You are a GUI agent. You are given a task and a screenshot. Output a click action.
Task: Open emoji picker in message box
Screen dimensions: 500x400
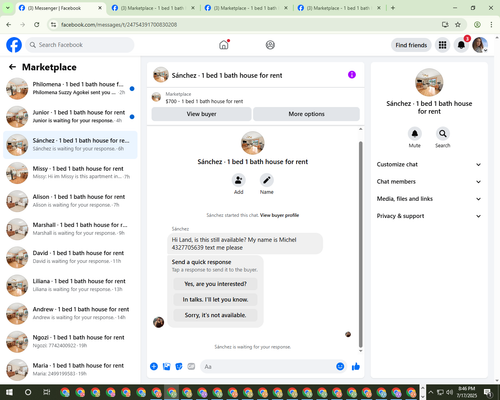tap(340, 367)
